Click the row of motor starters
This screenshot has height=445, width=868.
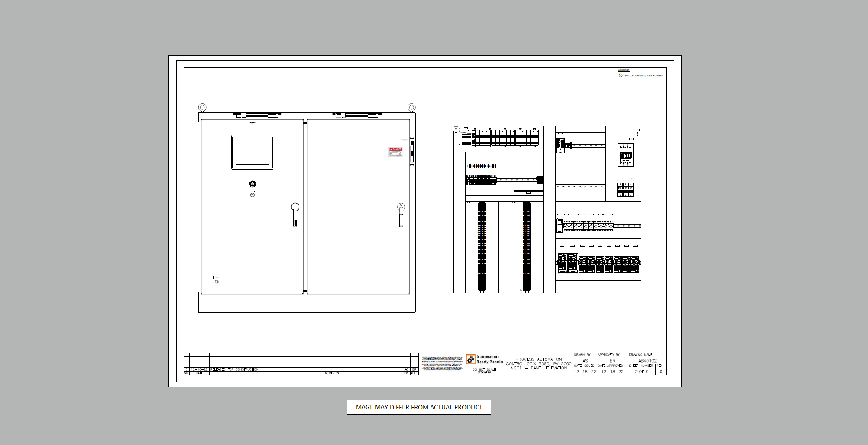598,264
